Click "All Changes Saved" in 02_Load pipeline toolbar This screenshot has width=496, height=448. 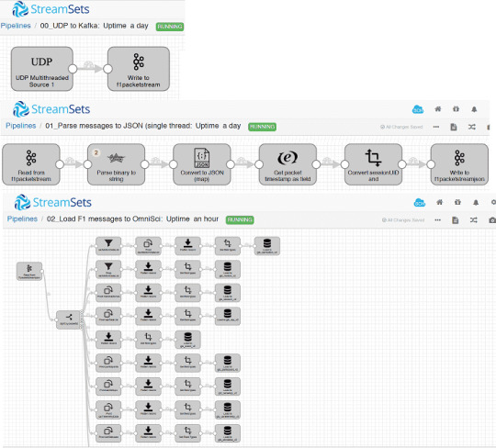click(403, 220)
